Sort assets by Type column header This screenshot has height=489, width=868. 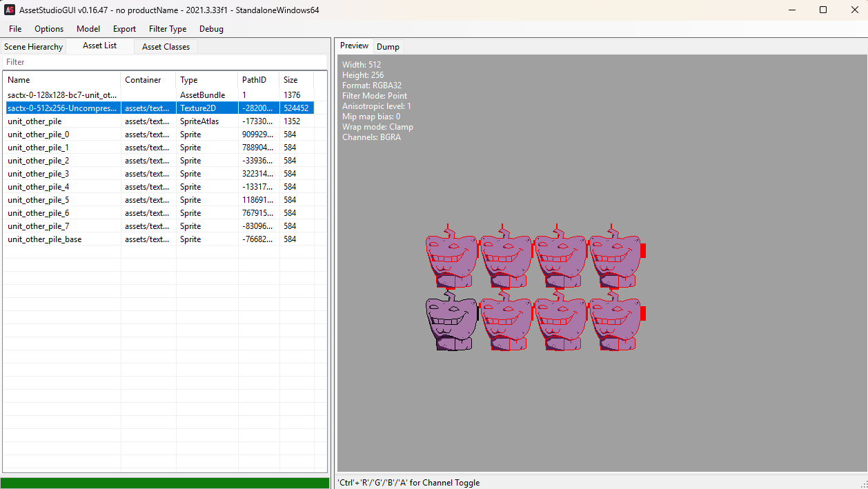pyautogui.click(x=206, y=80)
